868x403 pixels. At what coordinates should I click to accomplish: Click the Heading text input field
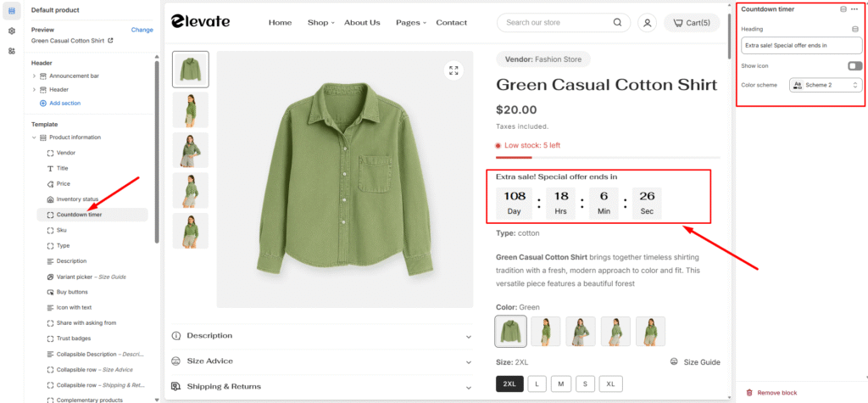802,46
